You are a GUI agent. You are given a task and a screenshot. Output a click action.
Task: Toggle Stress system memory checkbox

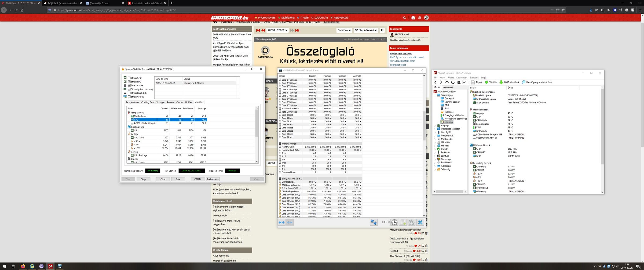pos(129,89)
